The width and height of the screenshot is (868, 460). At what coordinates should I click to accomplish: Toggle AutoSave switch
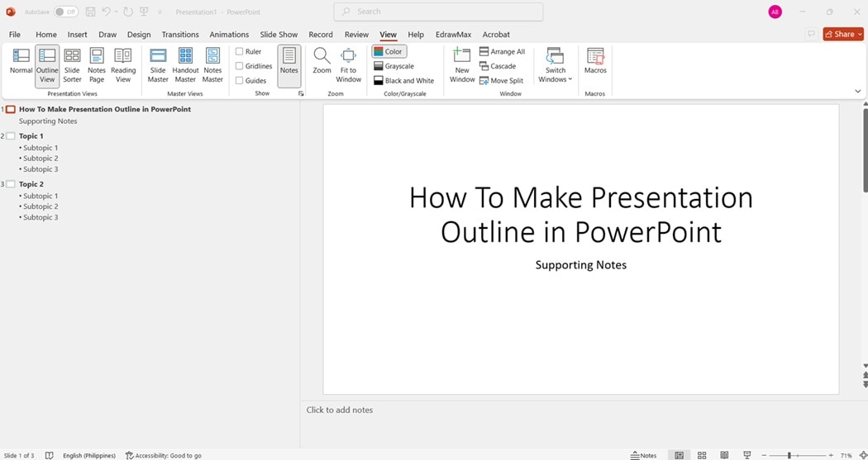click(66, 12)
